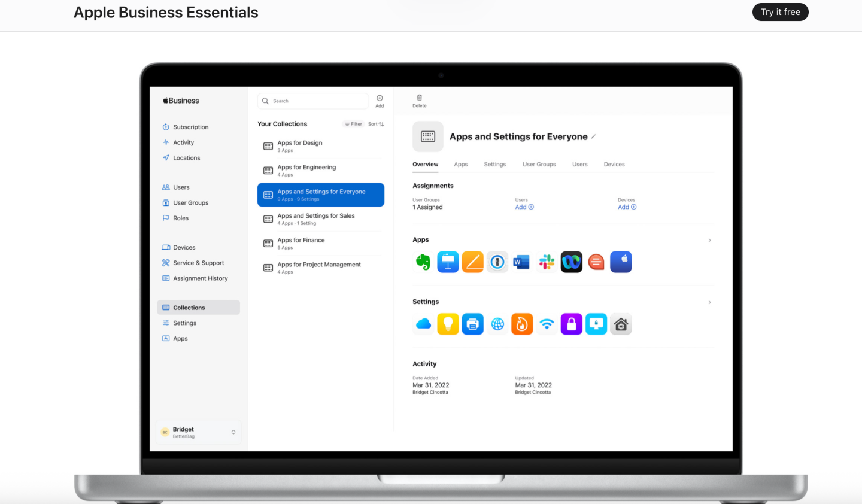
Task: Click the Search collections field
Action: tap(313, 101)
